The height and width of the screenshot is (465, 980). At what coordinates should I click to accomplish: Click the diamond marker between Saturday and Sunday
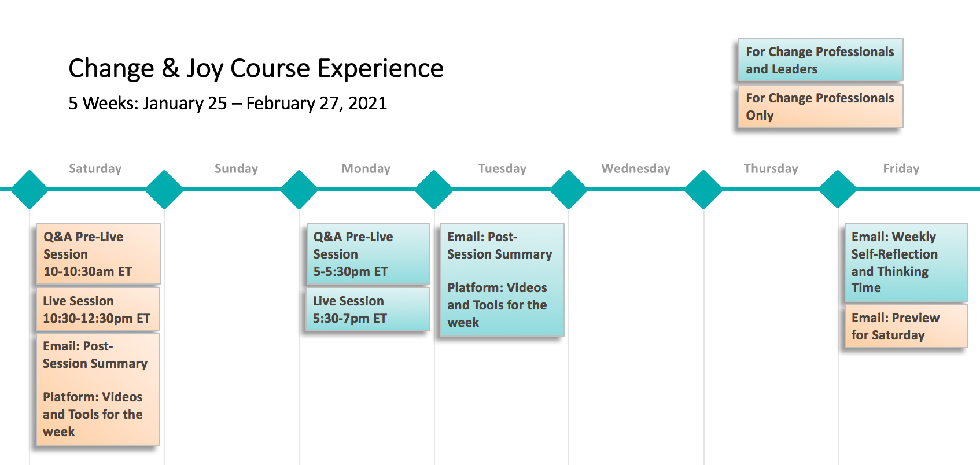point(164,189)
